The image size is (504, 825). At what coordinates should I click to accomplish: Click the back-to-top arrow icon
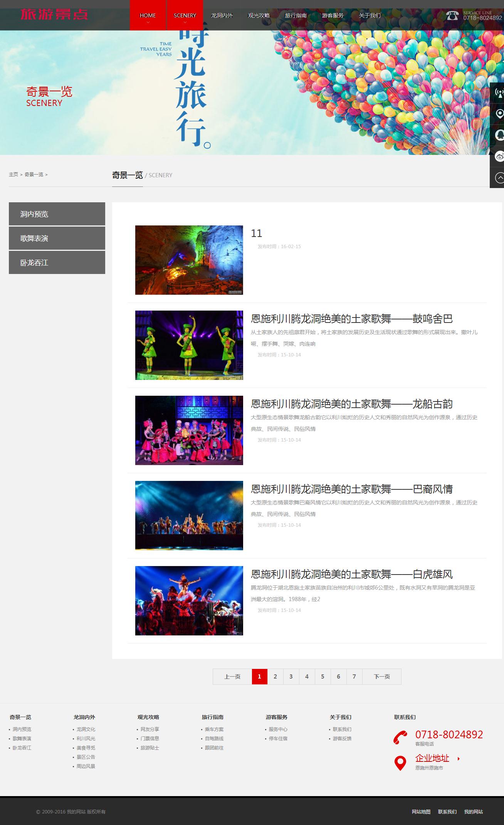click(499, 178)
